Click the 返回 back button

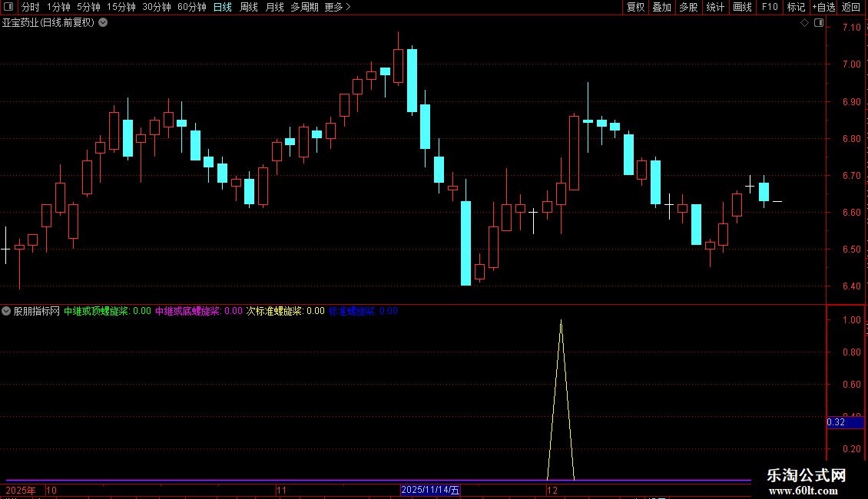tap(851, 7)
